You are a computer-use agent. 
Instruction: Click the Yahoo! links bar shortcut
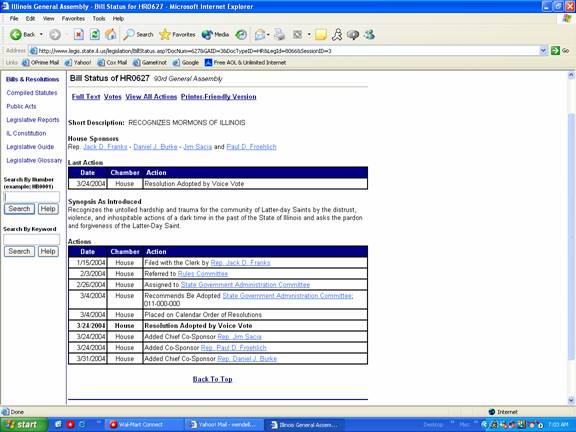[x=78, y=62]
